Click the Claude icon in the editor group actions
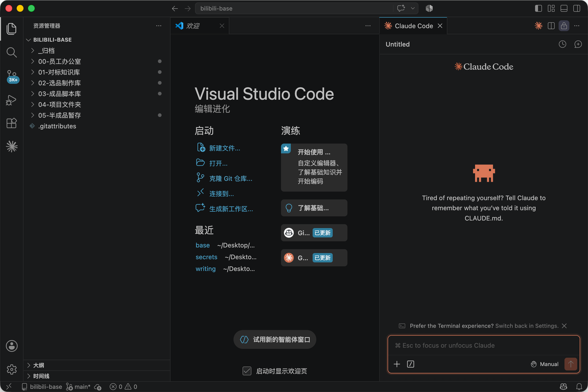Screen dimensions: 588x392 (538, 26)
